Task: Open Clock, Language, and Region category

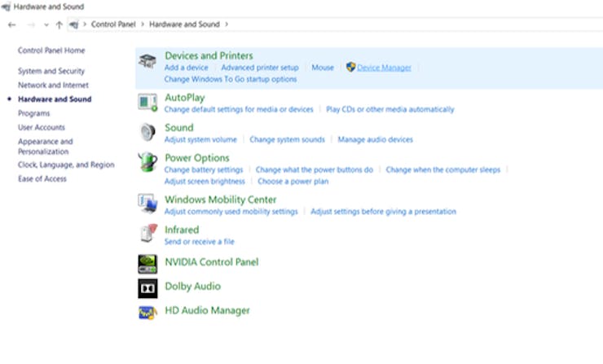Action: 66,164
